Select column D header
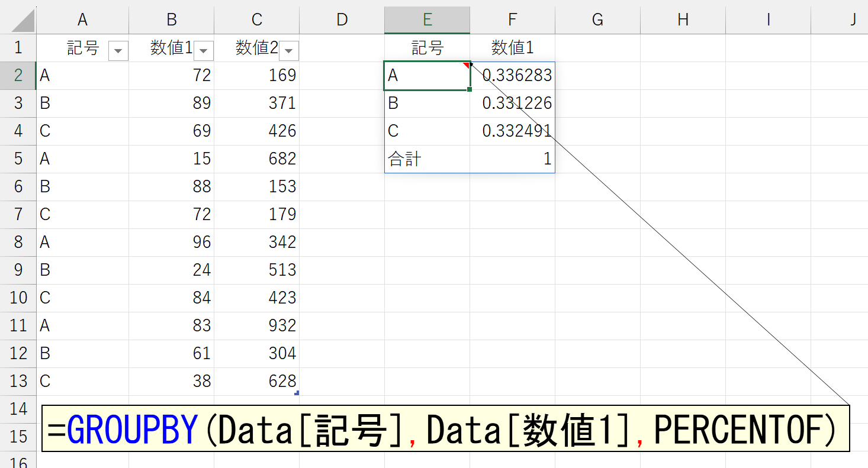The width and height of the screenshot is (868, 468). tap(342, 20)
